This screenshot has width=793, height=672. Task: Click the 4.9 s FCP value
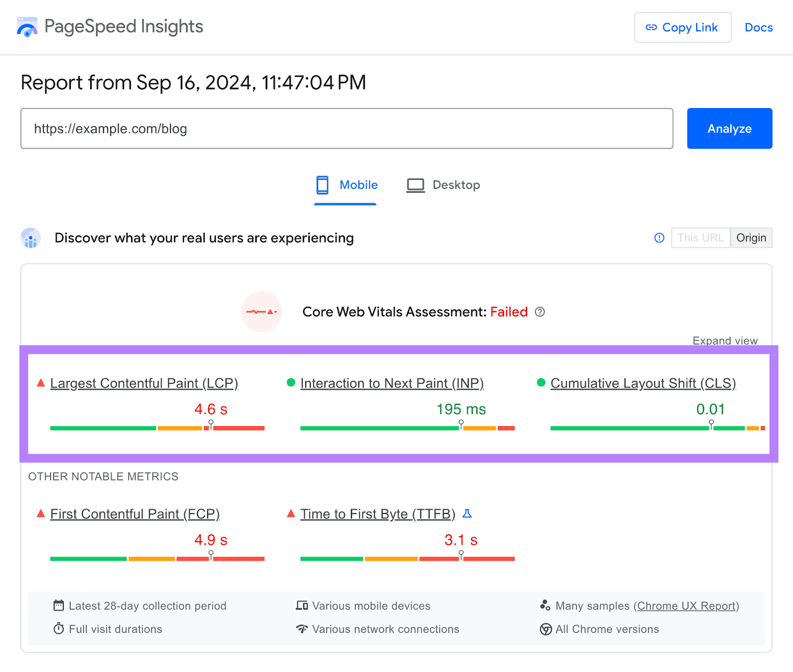(x=211, y=540)
